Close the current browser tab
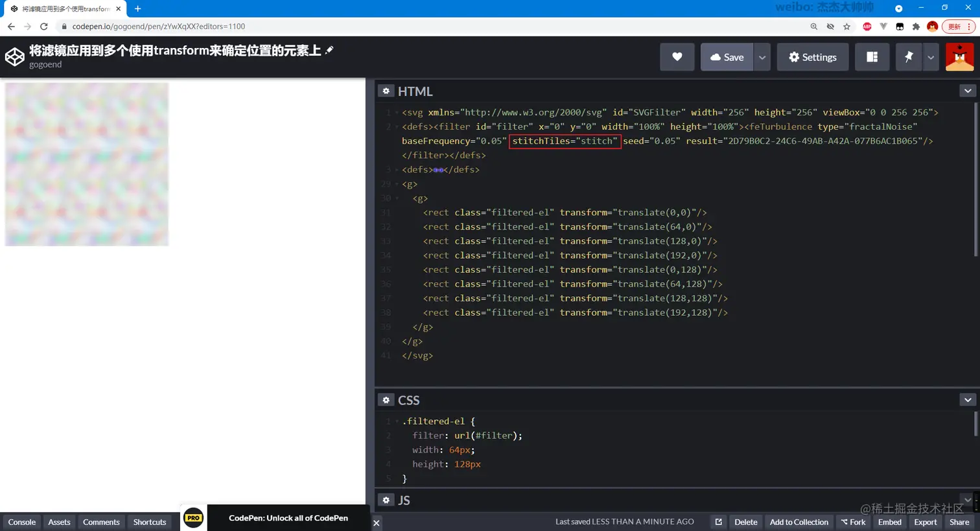This screenshot has height=531, width=980. (118, 9)
